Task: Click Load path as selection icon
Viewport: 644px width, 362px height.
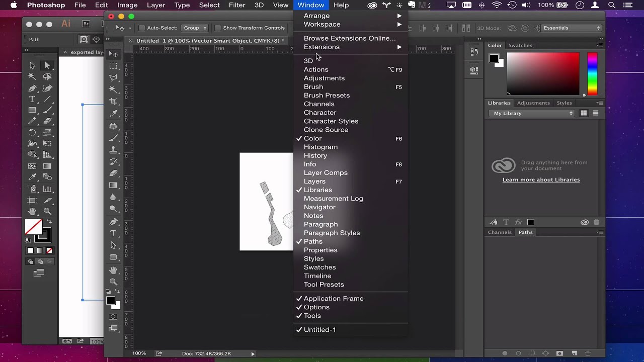Action: [532, 353]
